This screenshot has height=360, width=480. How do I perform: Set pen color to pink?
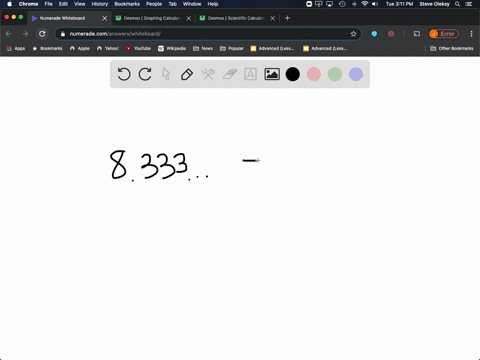coord(314,74)
